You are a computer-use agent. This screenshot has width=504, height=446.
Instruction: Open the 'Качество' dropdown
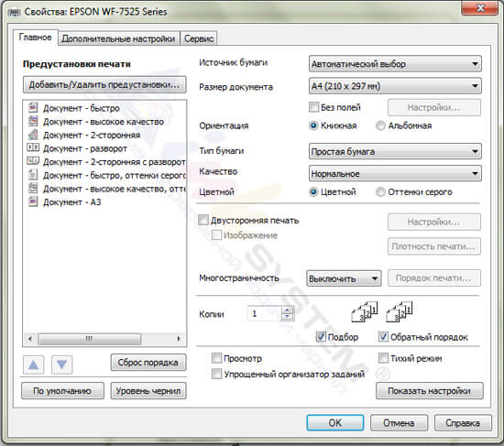[x=395, y=173]
